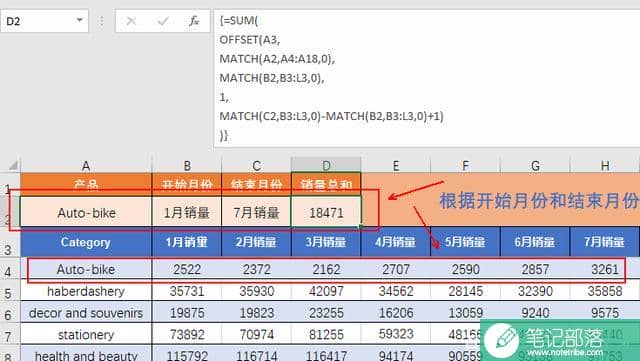
Task: Select row 6 header
Action: point(10,313)
